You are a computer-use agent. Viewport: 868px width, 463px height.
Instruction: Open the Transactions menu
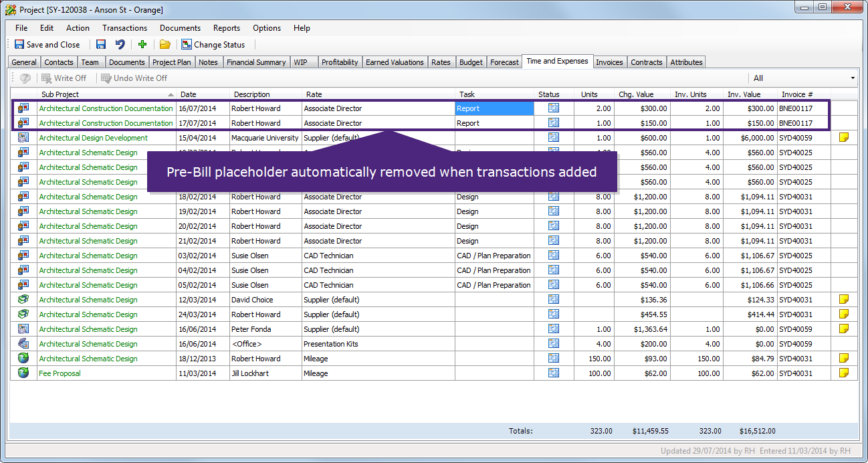pyautogui.click(x=124, y=28)
